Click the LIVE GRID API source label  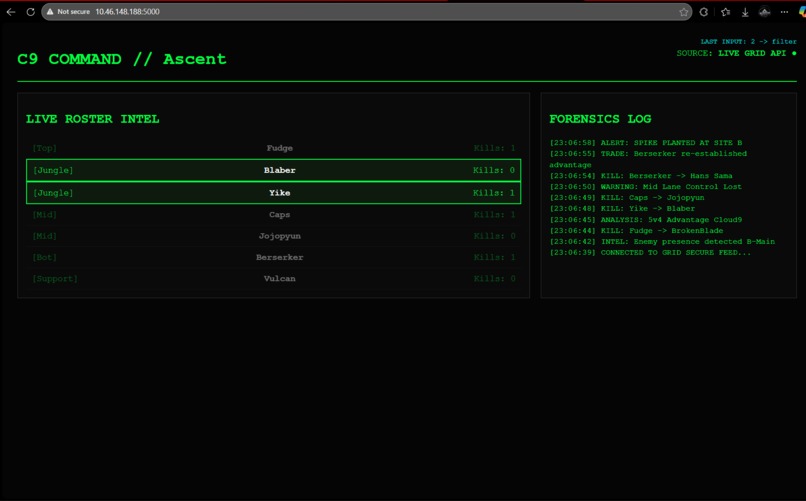tap(752, 53)
